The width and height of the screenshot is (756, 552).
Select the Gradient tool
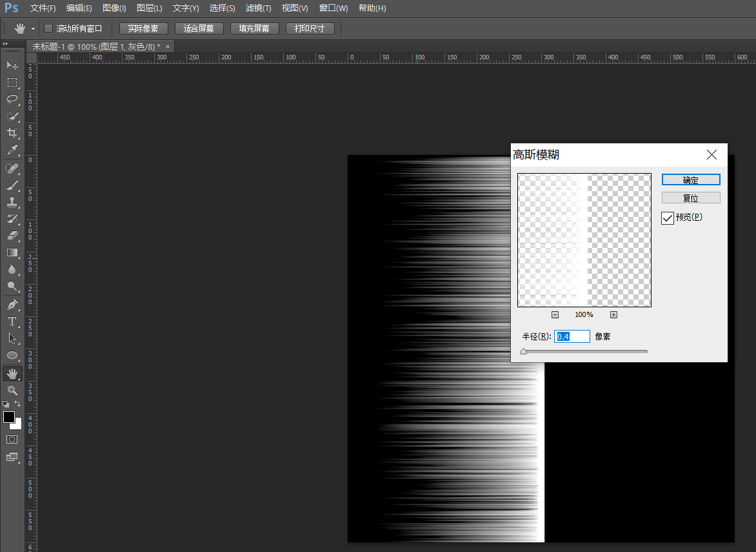click(12, 252)
